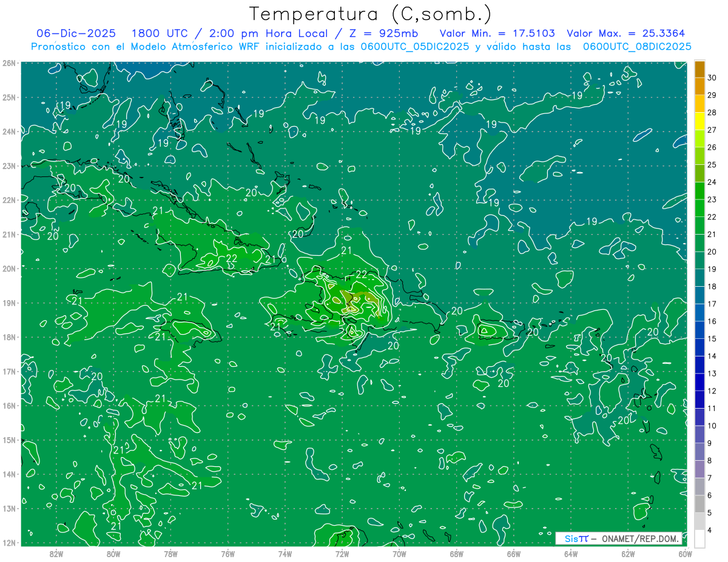Click the '23N' latitude axis label
Screen dimensions: 728x562
[8, 166]
